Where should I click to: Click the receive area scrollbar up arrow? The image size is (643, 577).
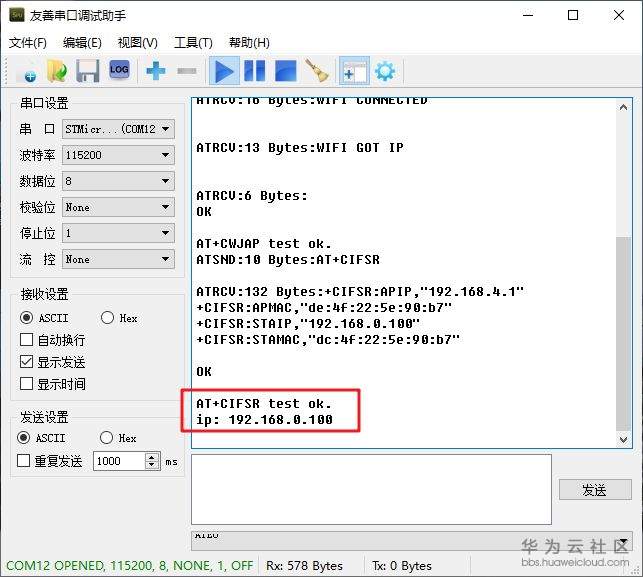coord(623,107)
